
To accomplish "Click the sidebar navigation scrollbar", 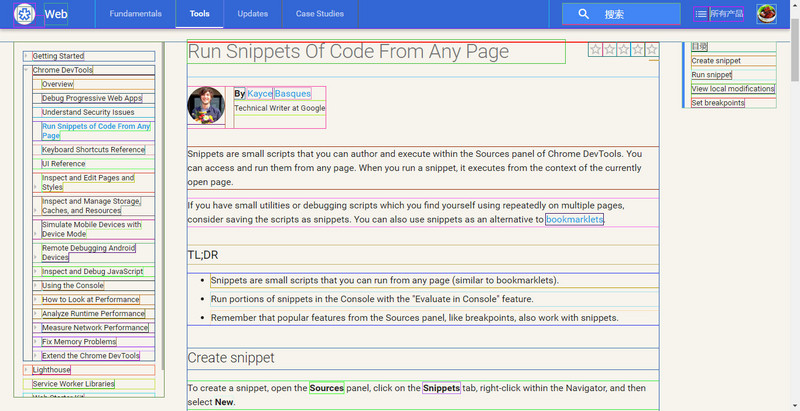I will pos(163,206).
